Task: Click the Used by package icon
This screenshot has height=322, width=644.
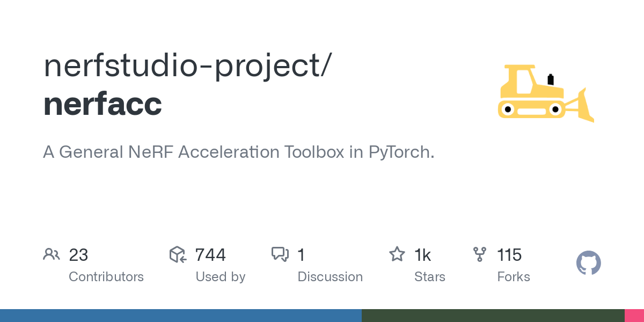Action: (178, 254)
